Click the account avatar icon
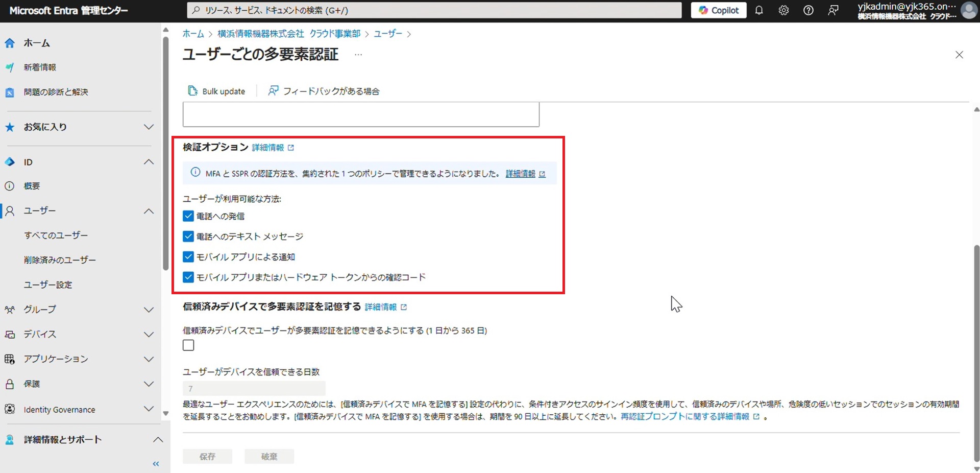Viewport: 980px width, 473px height. [968, 10]
